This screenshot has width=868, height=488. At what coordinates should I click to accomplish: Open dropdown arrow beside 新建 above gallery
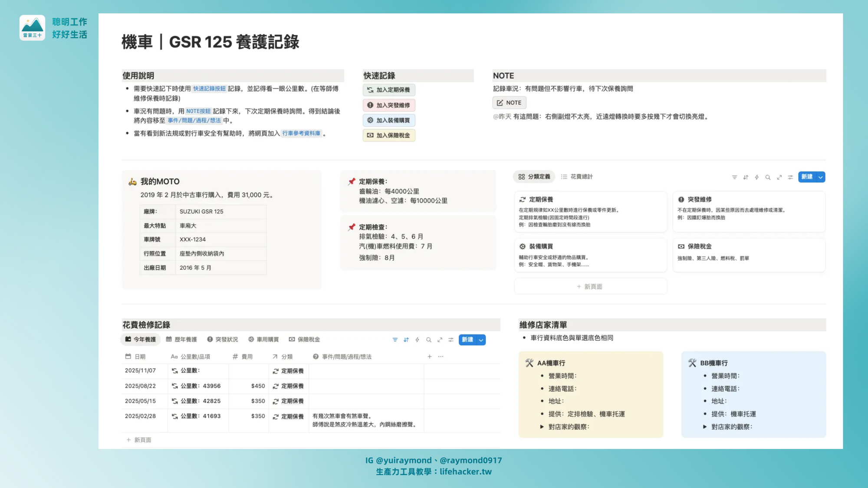820,177
